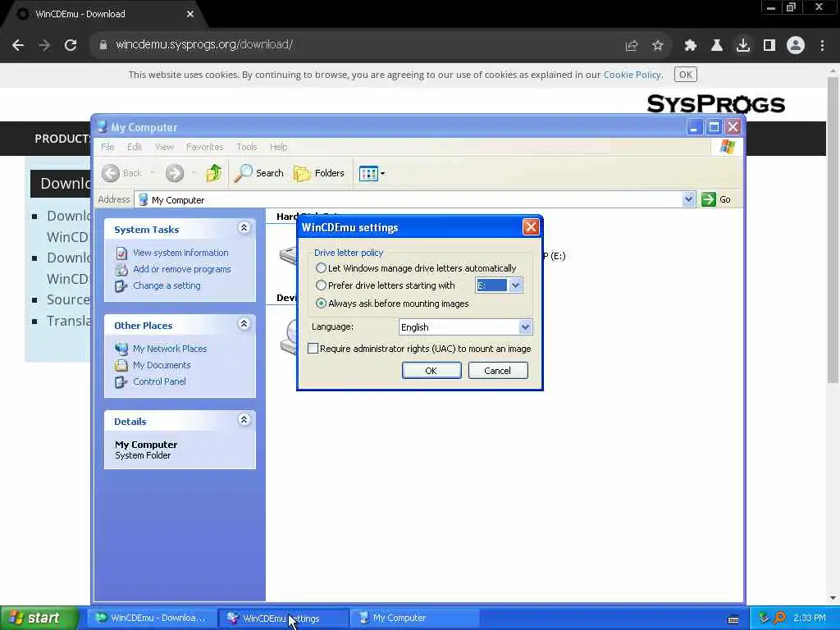
Task: Click the My Network Places icon
Action: point(121,349)
